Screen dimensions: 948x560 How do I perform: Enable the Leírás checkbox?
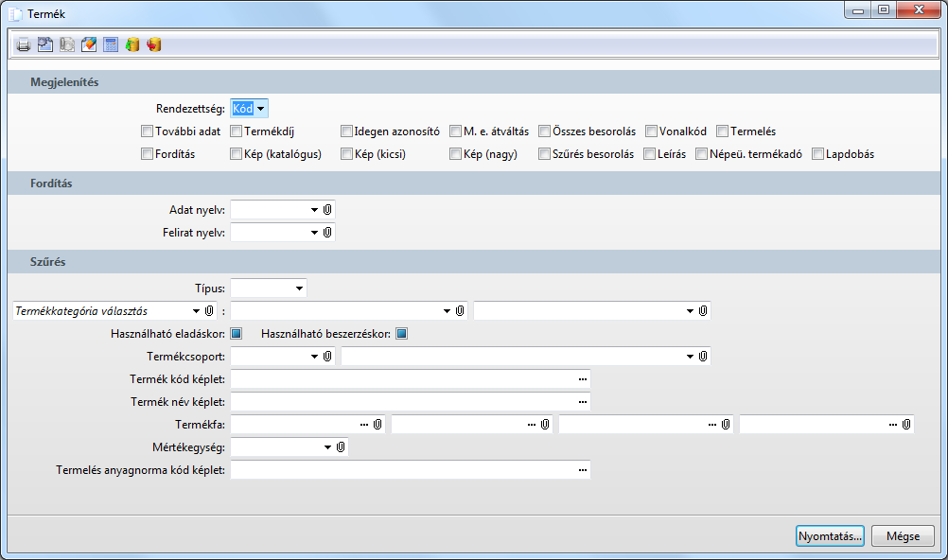tap(649, 154)
